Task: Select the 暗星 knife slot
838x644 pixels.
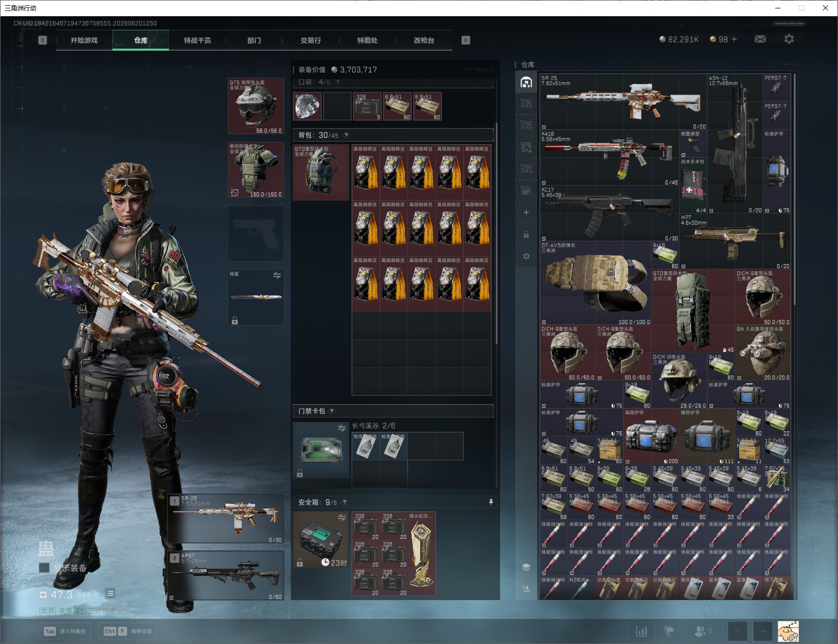Action: click(x=256, y=297)
